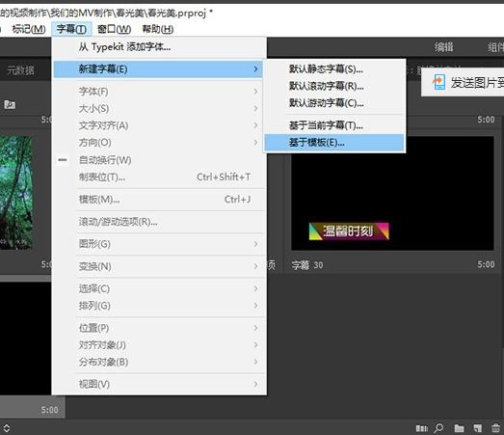The image size is (504, 435).
Task: Click the send-picture phone icon
Action: pos(438,82)
